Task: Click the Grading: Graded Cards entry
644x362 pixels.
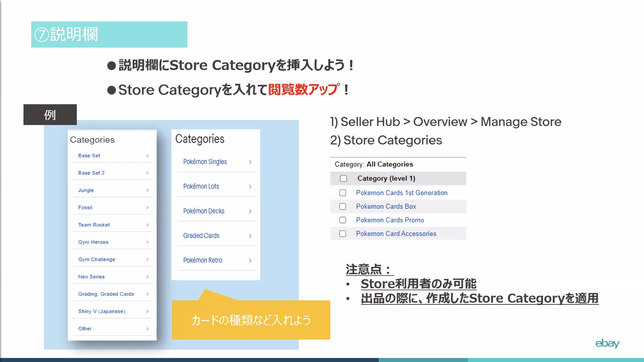Action: [106, 294]
